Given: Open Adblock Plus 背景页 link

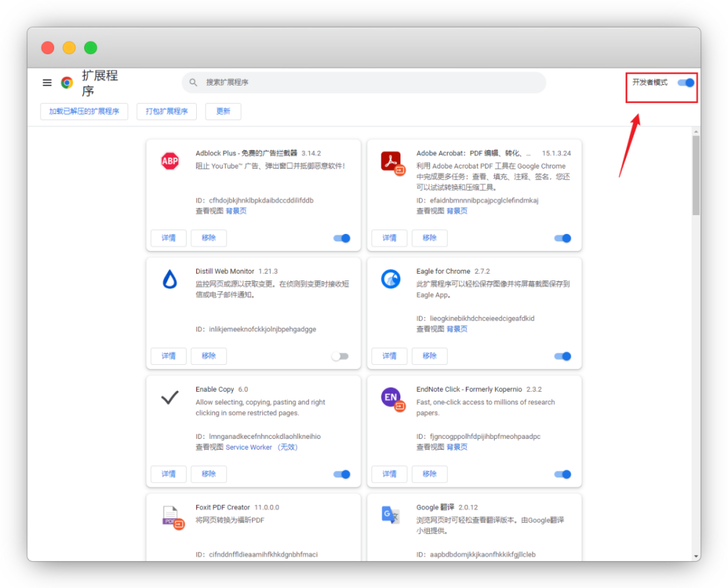Looking at the screenshot, I should coord(237,211).
